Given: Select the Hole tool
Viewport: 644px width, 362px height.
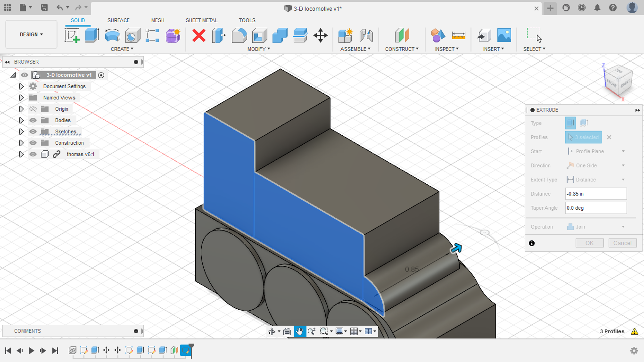Looking at the screenshot, I should pos(132,35).
